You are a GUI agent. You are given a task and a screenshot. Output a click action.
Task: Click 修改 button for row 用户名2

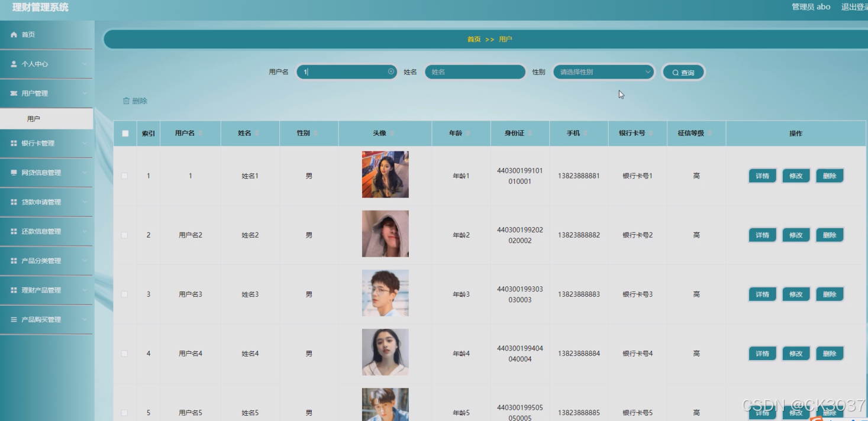pyautogui.click(x=796, y=235)
